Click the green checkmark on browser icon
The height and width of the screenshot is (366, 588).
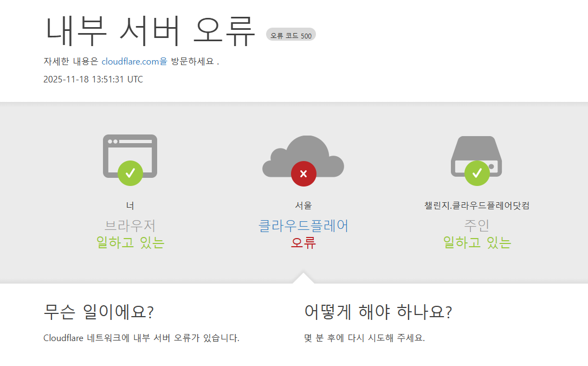[x=130, y=173]
